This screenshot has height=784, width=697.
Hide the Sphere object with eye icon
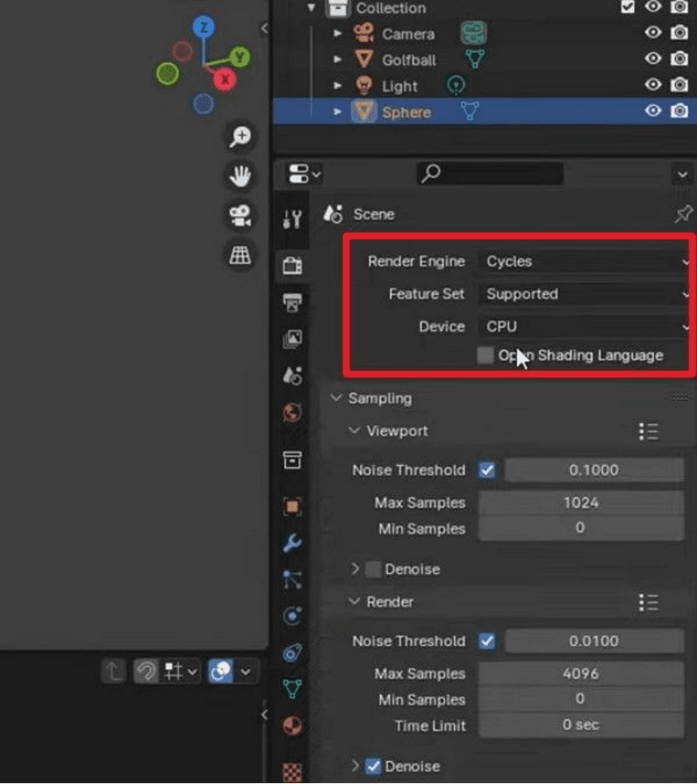pos(652,111)
